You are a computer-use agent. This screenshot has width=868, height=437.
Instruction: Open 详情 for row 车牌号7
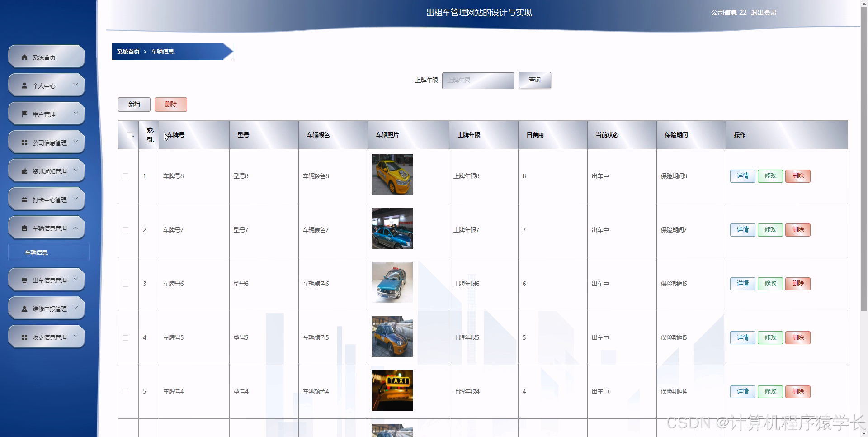coord(743,230)
